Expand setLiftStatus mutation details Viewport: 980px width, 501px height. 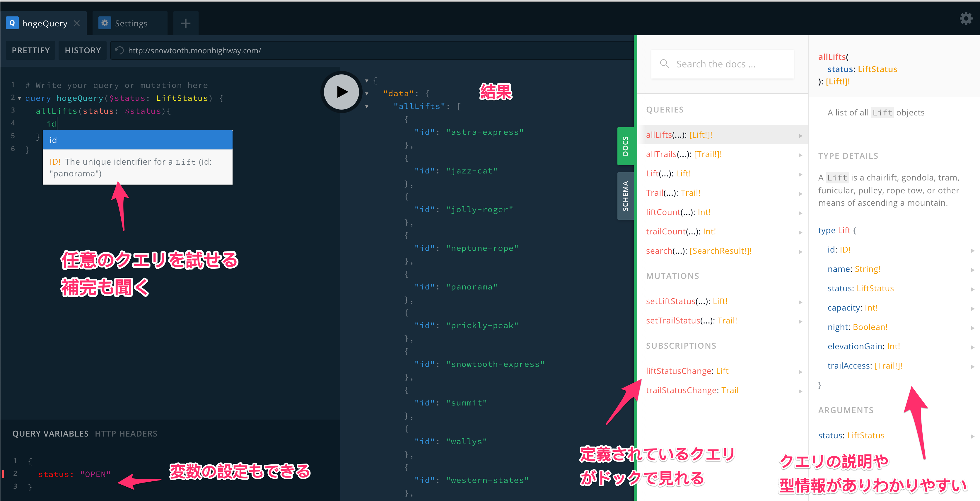coord(800,302)
